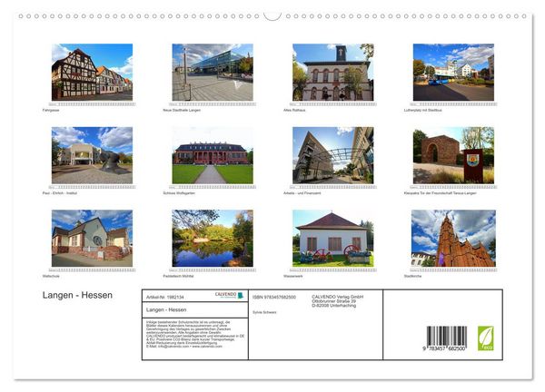Viewport: 545px width, 392px height.
Task: Click 'Artikel-Nr: 1982134' in the info box
Action: pos(165,298)
